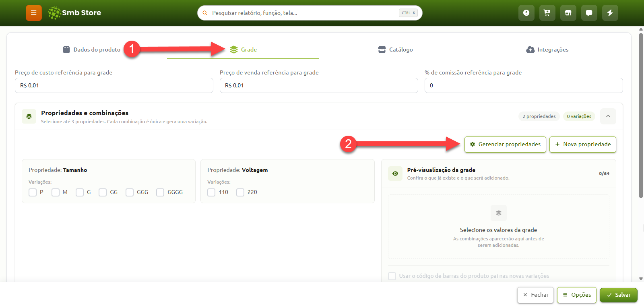The width and height of the screenshot is (644, 308).
Task: Click the Catálogo tab icon
Action: pos(382,50)
